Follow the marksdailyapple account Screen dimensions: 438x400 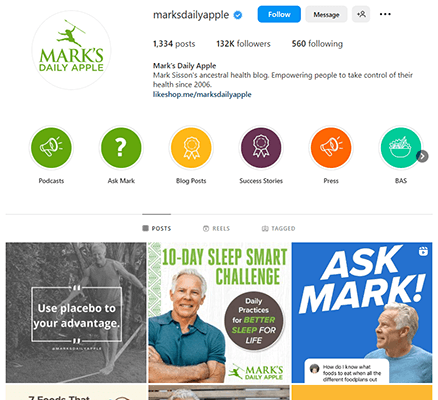point(279,14)
